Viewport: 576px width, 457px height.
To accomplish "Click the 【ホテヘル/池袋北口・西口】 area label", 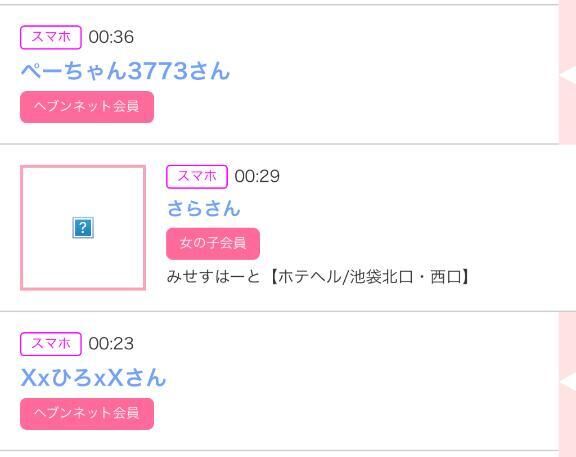I will tap(369, 277).
